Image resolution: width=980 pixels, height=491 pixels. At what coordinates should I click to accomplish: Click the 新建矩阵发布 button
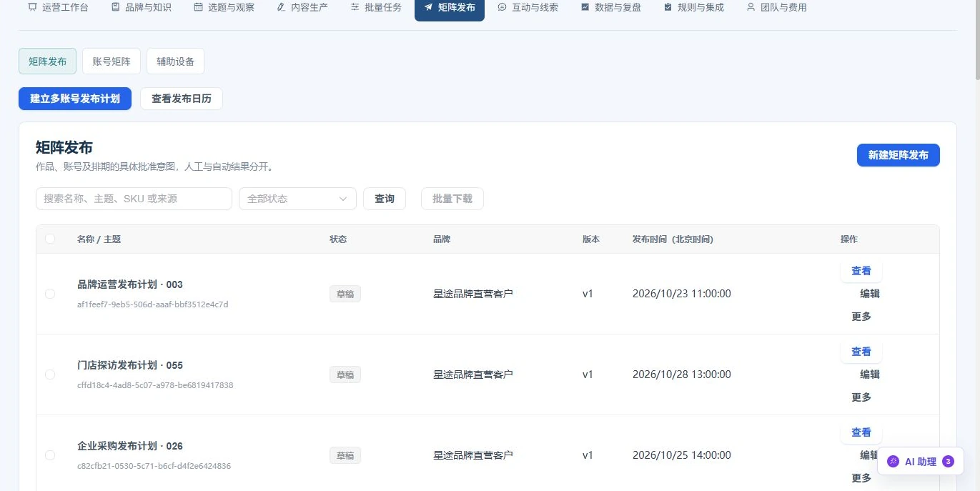pyautogui.click(x=899, y=155)
